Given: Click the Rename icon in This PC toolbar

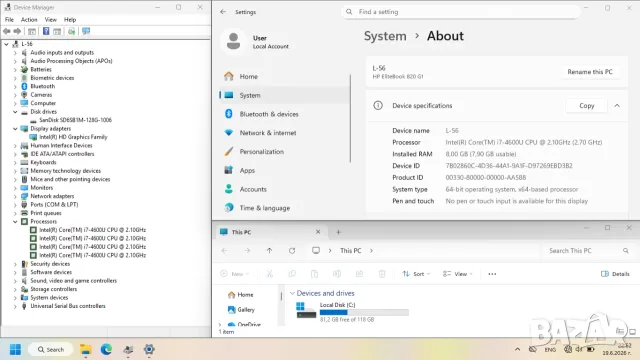Looking at the screenshot, I should tap(337, 274).
